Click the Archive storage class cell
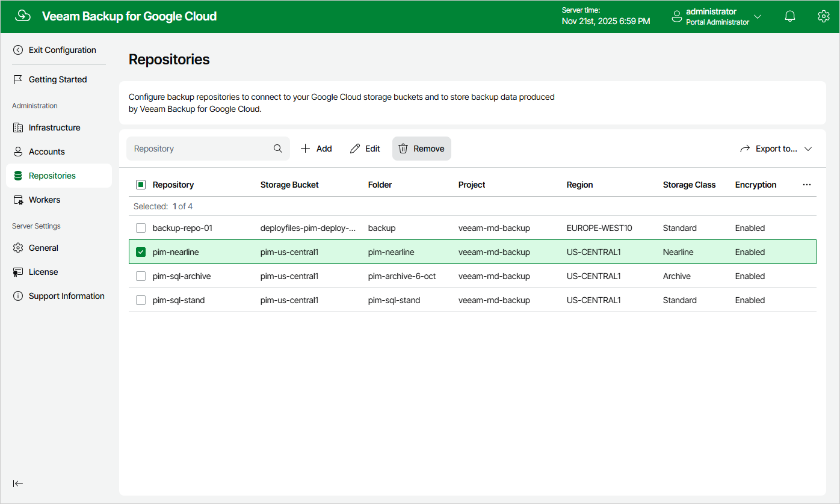The image size is (840, 504). point(677,276)
